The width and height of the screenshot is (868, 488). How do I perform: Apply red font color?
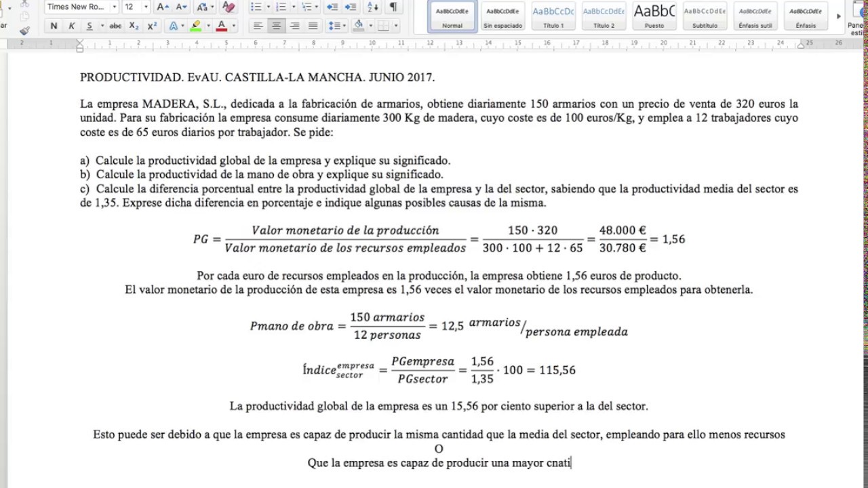point(222,26)
